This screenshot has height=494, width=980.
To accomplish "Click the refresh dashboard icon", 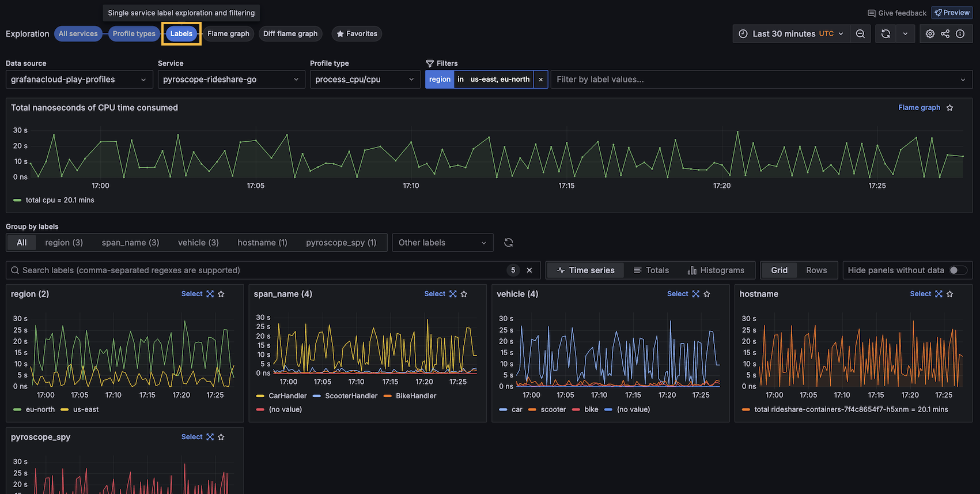I will [886, 34].
